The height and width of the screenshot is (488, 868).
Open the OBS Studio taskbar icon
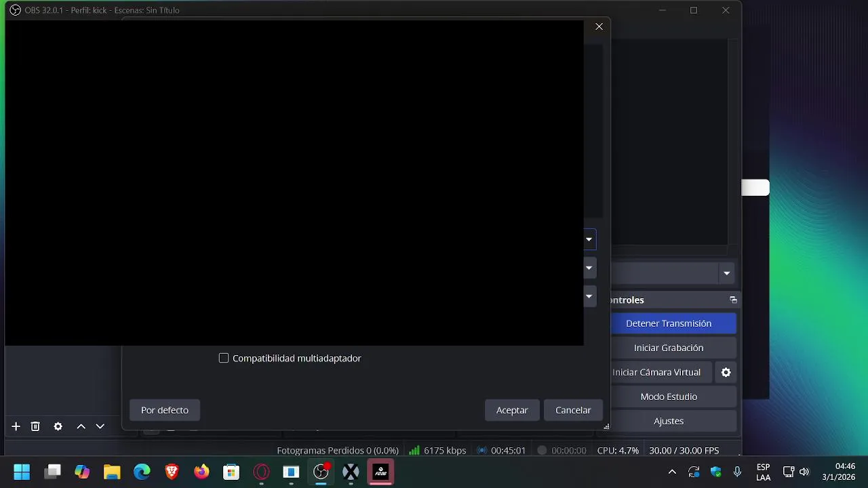321,472
